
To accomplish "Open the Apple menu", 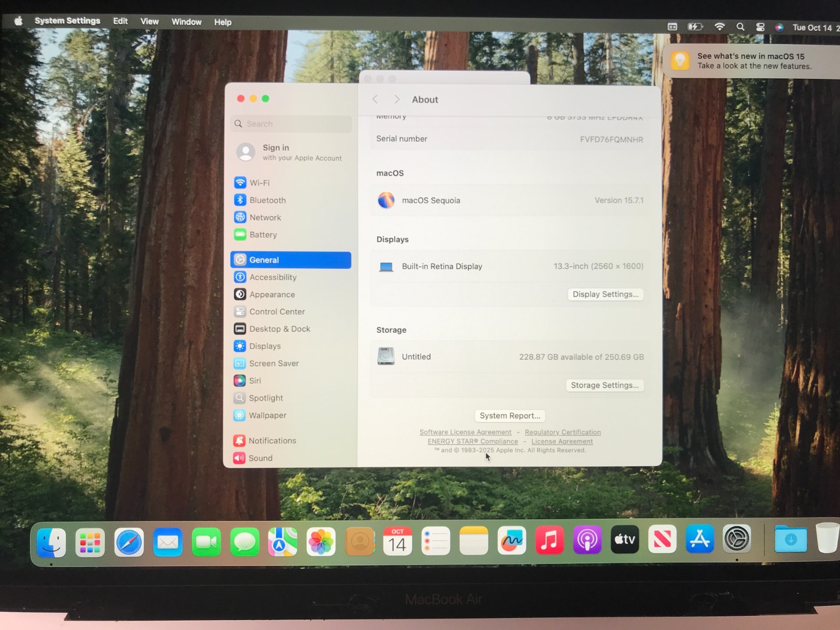I will (18, 20).
